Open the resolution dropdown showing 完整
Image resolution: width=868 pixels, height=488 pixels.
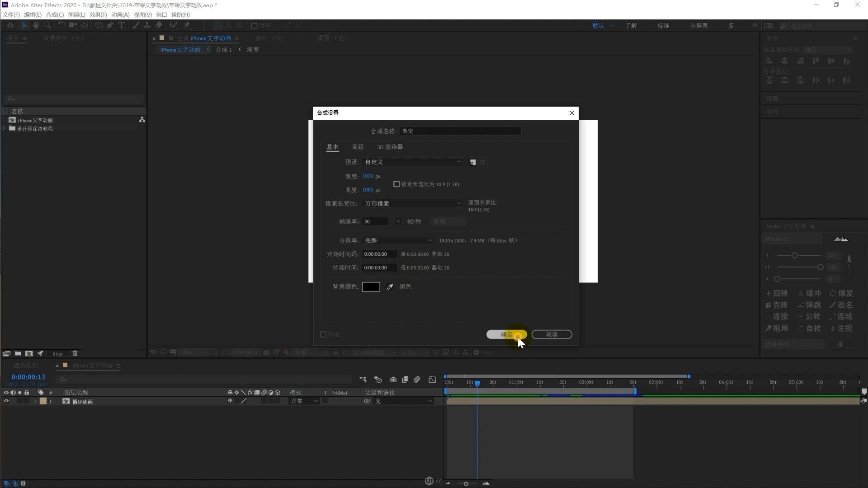(398, 241)
